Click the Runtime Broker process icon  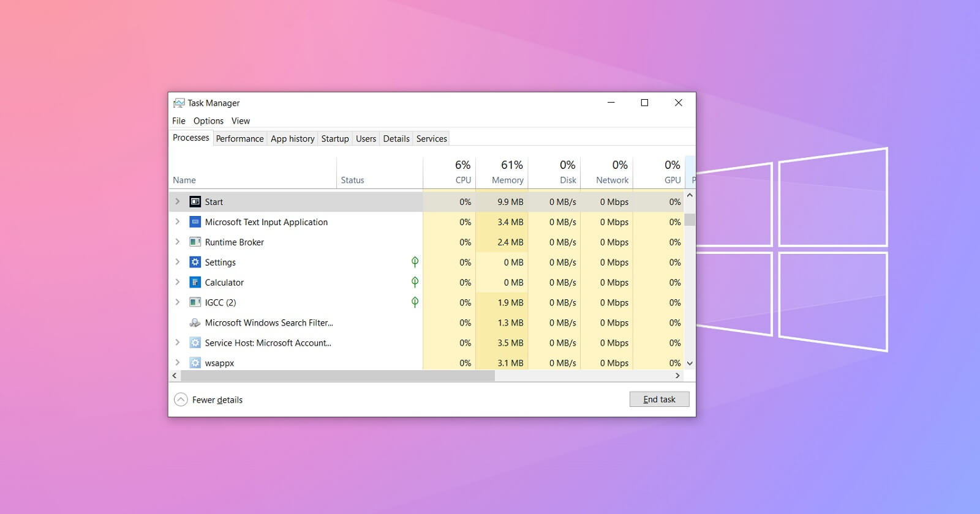click(195, 242)
